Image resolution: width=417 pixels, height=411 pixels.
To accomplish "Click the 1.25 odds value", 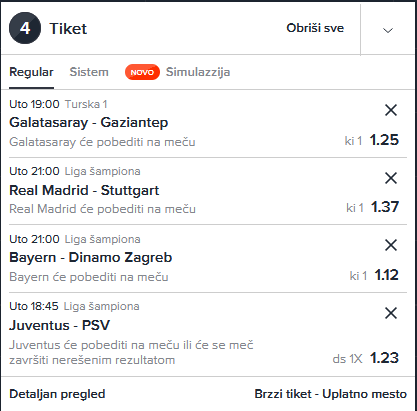I will [384, 140].
